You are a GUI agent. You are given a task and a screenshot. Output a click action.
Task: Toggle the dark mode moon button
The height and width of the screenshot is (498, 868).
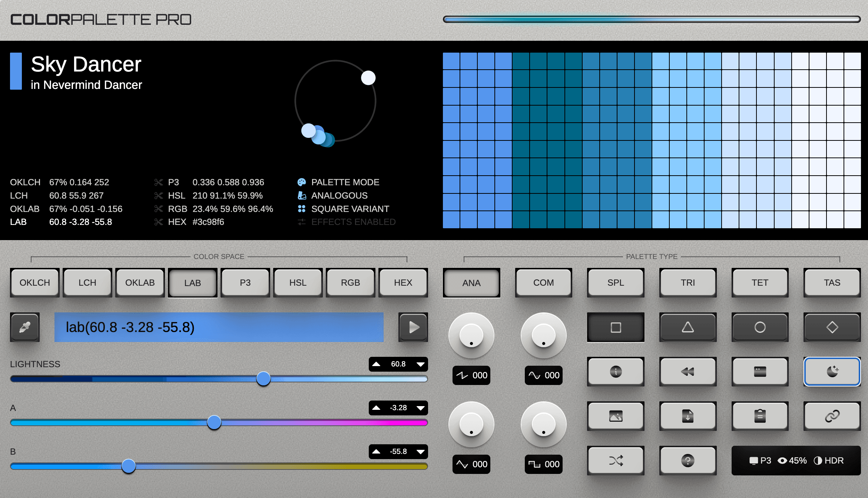point(832,372)
